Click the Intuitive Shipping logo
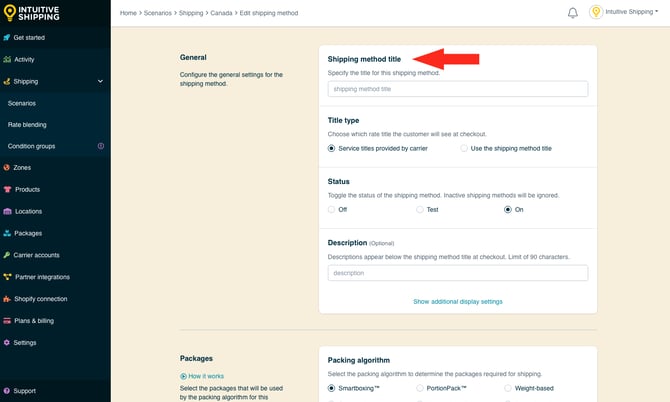 pos(31,13)
